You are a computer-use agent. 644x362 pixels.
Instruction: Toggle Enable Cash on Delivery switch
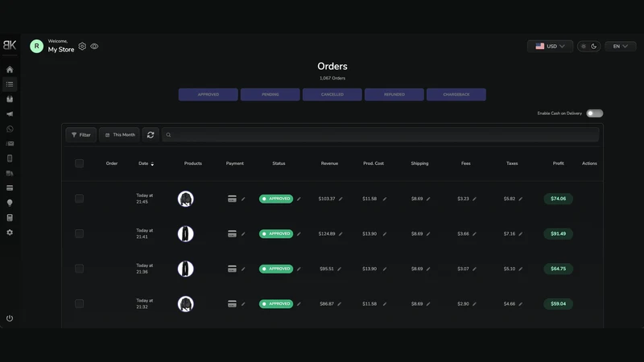(x=594, y=113)
